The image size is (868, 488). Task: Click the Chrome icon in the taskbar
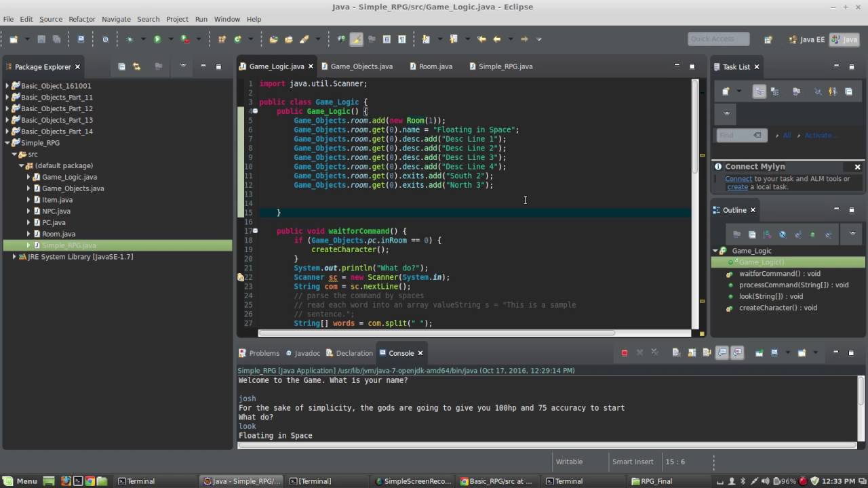click(90, 481)
